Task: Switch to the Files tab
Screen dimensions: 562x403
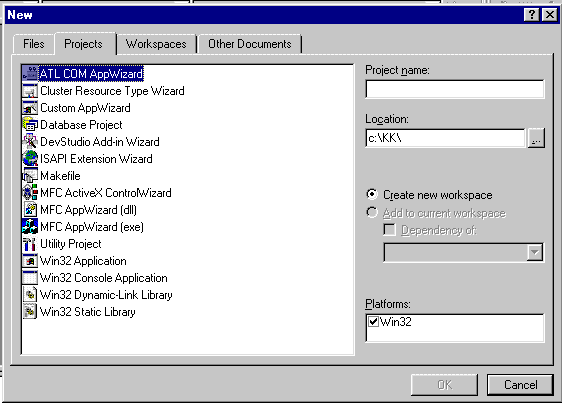Action: (x=34, y=44)
